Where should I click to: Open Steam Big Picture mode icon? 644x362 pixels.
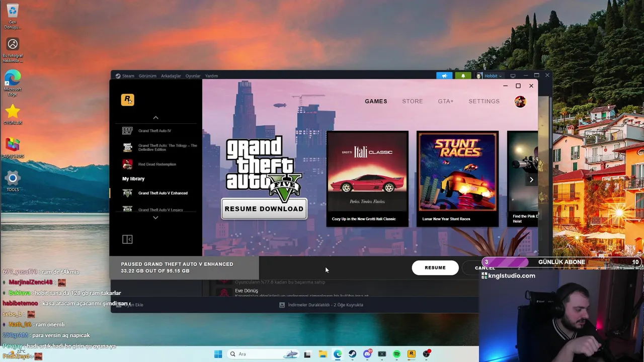tap(513, 76)
